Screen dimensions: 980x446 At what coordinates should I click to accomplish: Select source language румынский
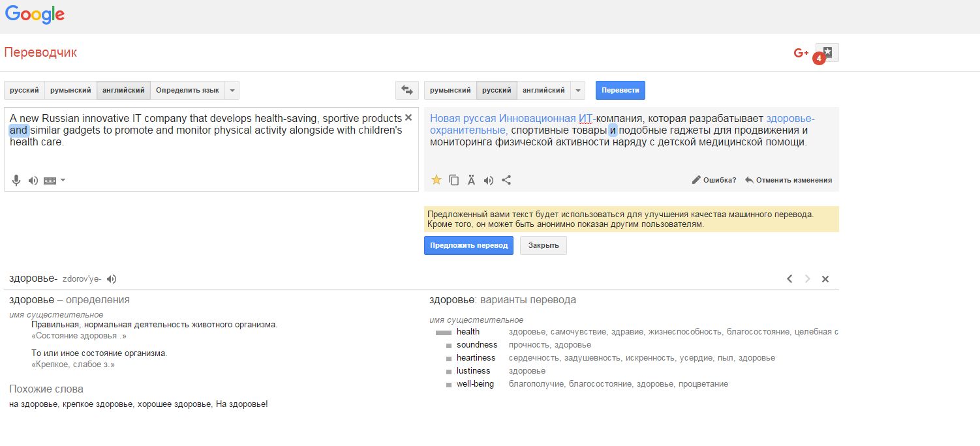click(70, 90)
